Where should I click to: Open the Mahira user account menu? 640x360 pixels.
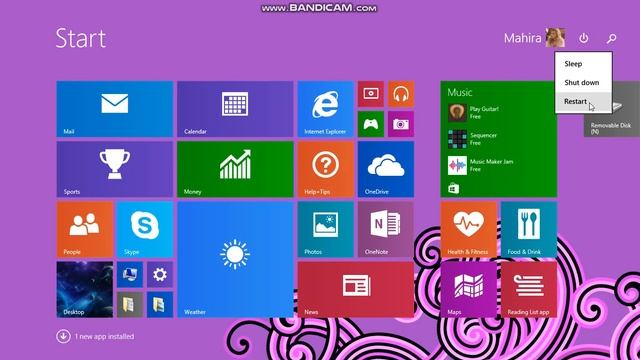tap(534, 38)
